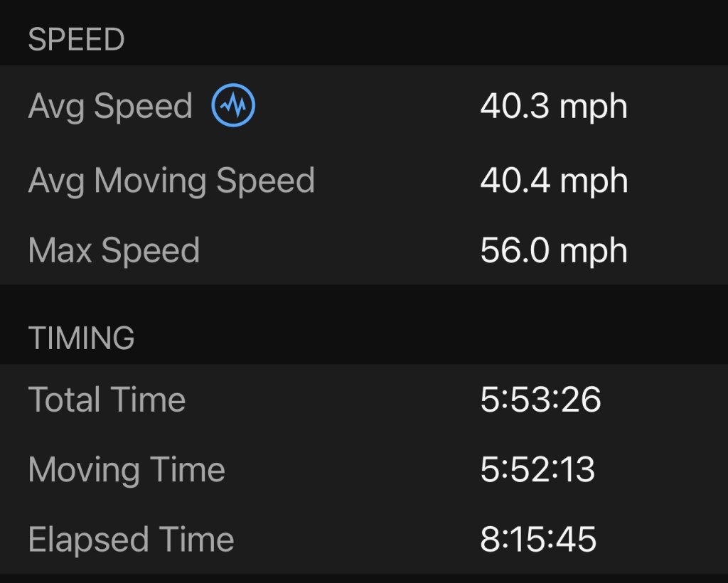Click the dark gap between Max Speed and TIMING
728x583 pixels.
[364, 299]
